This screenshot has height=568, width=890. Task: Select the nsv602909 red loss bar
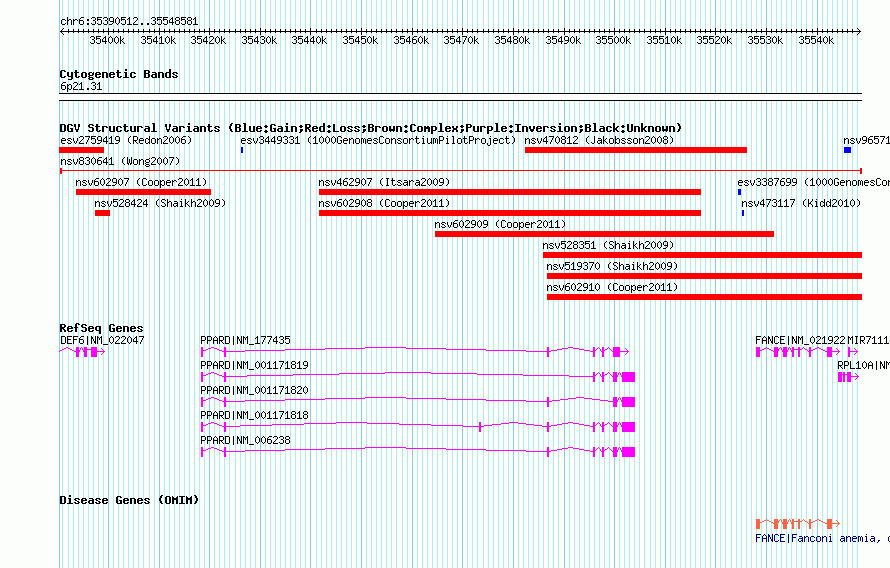click(x=604, y=234)
